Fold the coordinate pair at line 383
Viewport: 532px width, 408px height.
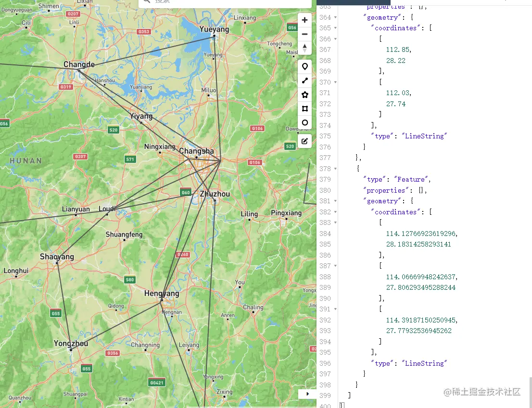point(335,223)
